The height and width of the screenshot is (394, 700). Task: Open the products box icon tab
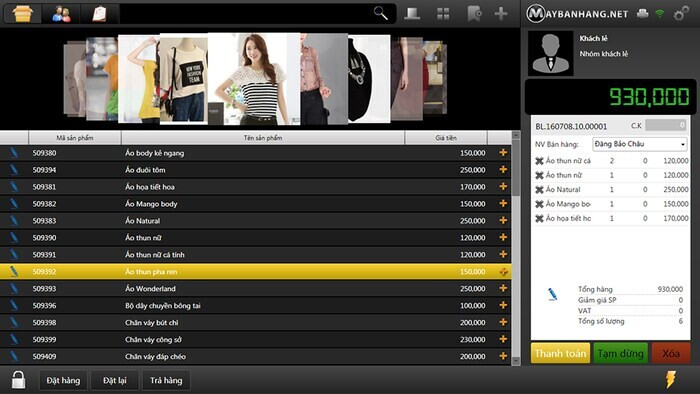pyautogui.click(x=23, y=14)
